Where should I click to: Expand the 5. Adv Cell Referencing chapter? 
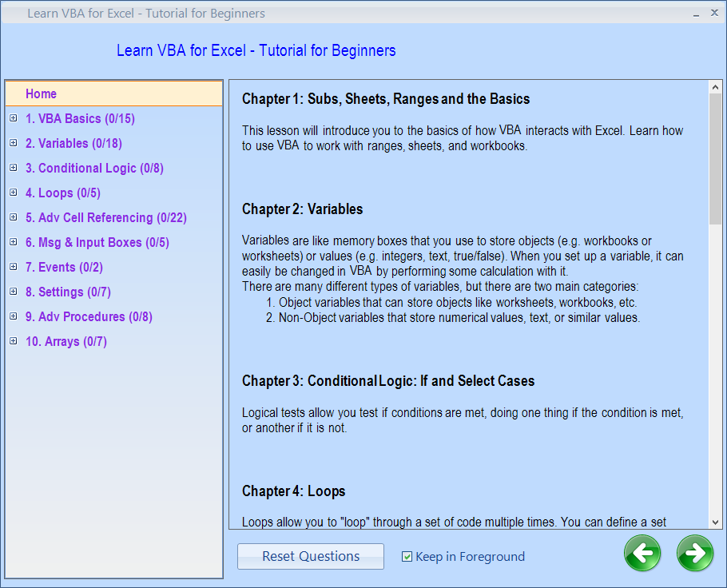click(x=14, y=217)
